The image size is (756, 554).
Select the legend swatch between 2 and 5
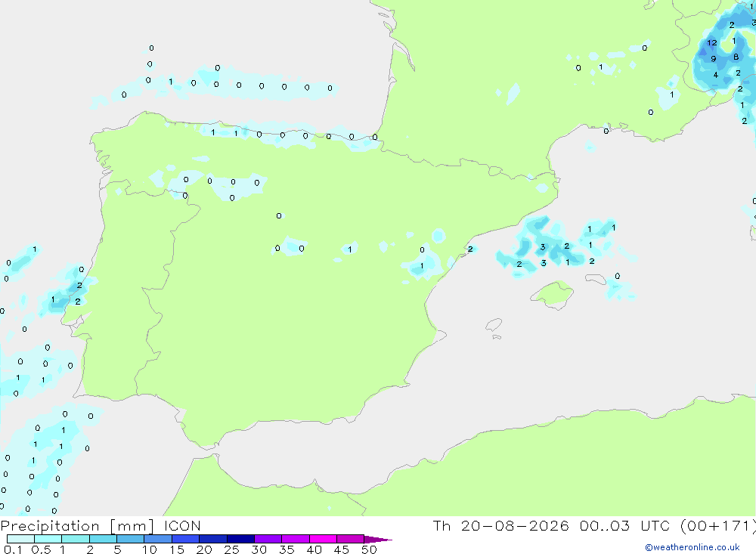(103, 539)
